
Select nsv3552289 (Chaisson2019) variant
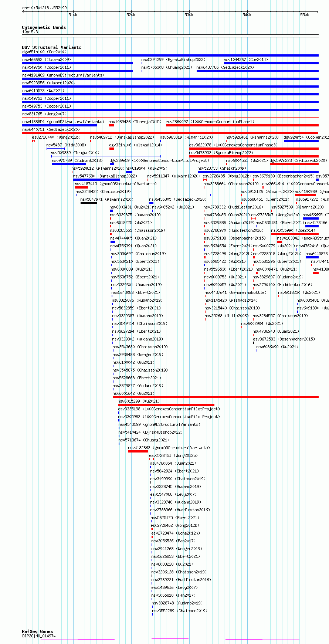click(180, 611)
